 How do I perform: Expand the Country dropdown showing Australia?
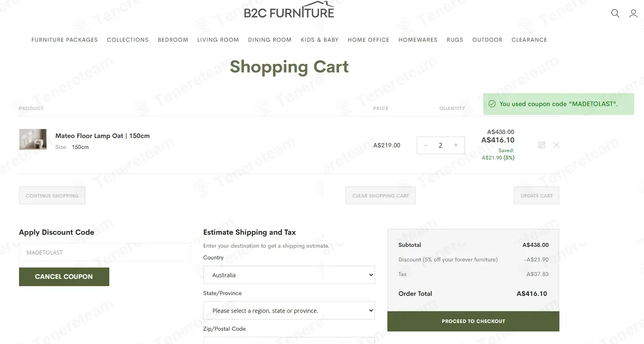(289, 275)
